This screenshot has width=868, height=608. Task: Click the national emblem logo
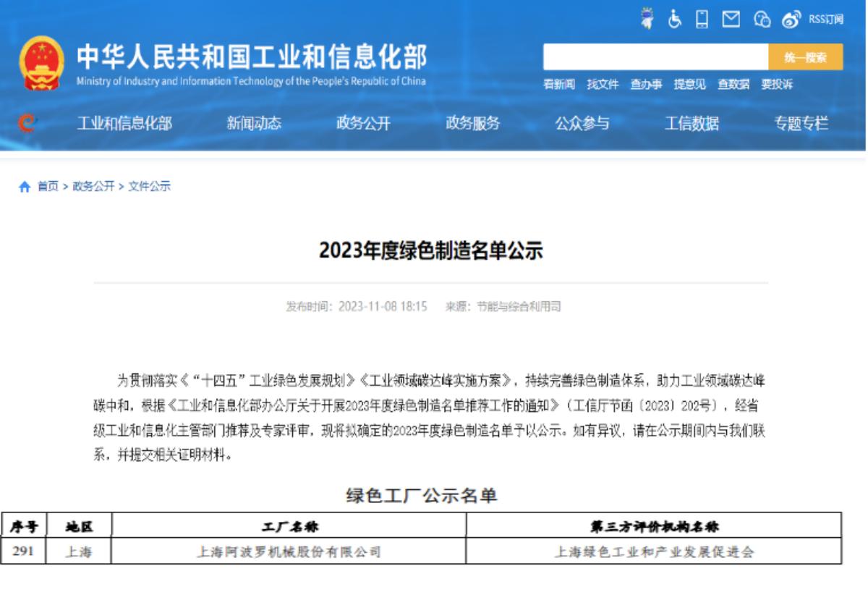41,64
